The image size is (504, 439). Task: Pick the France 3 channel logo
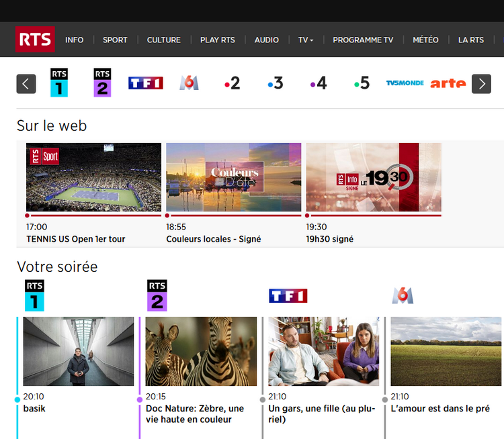tap(276, 83)
